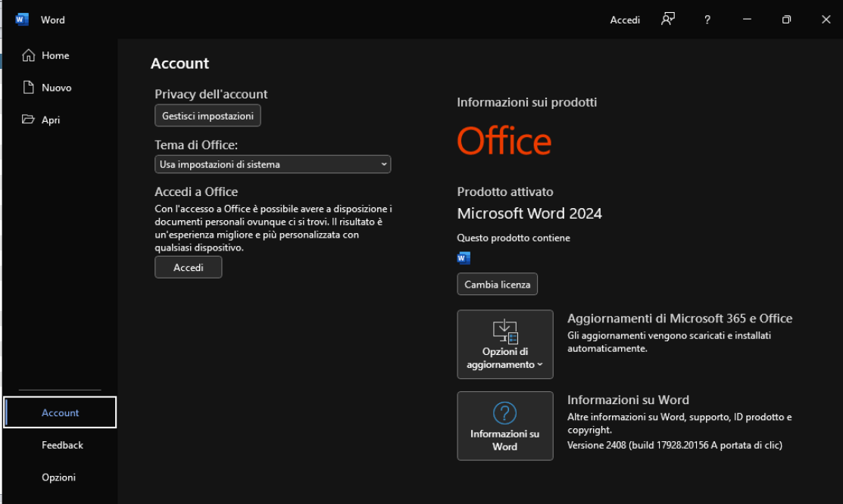843x504 pixels.
Task: Open the Home page in sidebar
Action: 60,55
